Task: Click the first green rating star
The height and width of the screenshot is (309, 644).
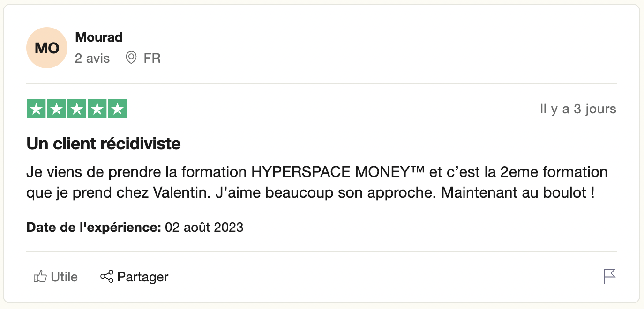Action: pos(36,109)
